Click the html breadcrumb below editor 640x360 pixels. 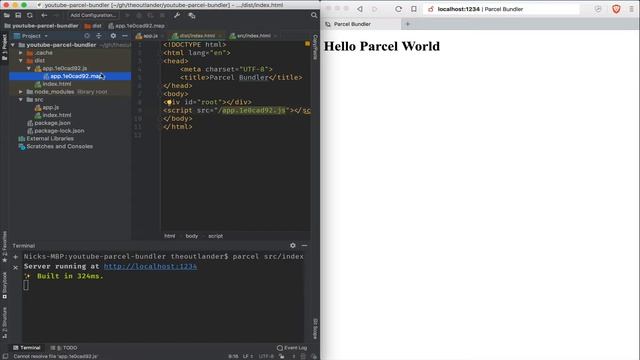click(x=169, y=236)
